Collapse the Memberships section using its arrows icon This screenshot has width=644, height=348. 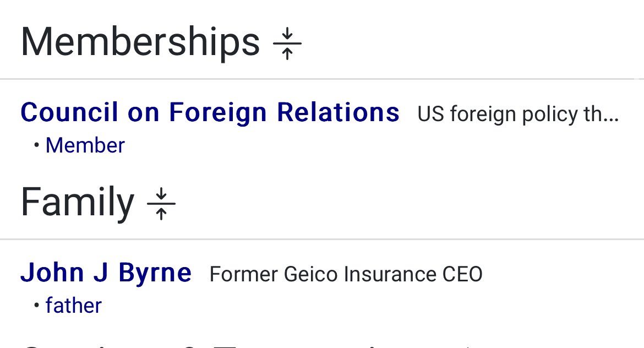click(x=287, y=43)
